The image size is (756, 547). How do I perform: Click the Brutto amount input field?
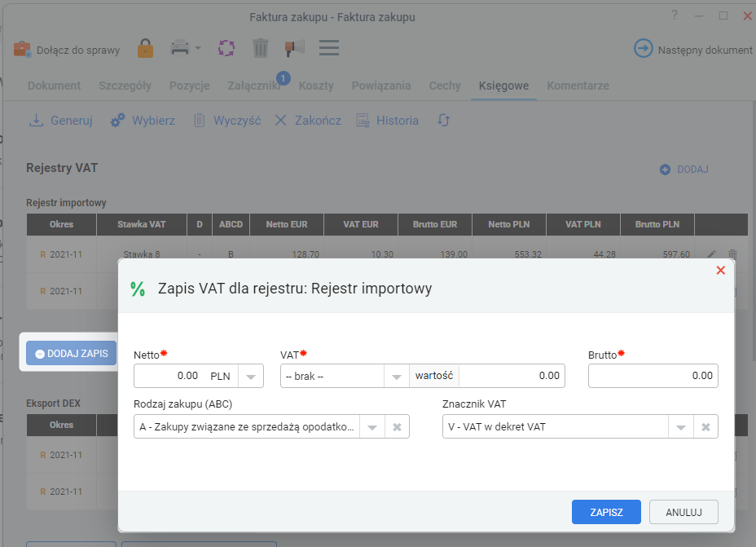coord(653,376)
